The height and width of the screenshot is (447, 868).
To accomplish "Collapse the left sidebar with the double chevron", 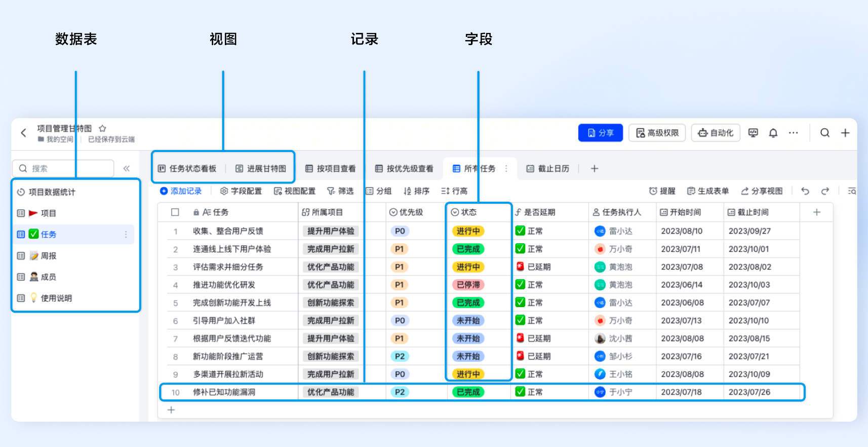I will (x=127, y=168).
